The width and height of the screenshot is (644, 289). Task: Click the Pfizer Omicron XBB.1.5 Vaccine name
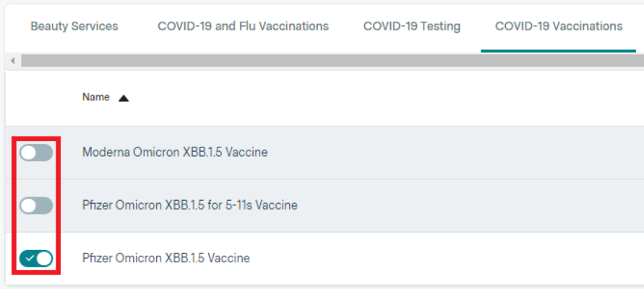[x=166, y=258]
